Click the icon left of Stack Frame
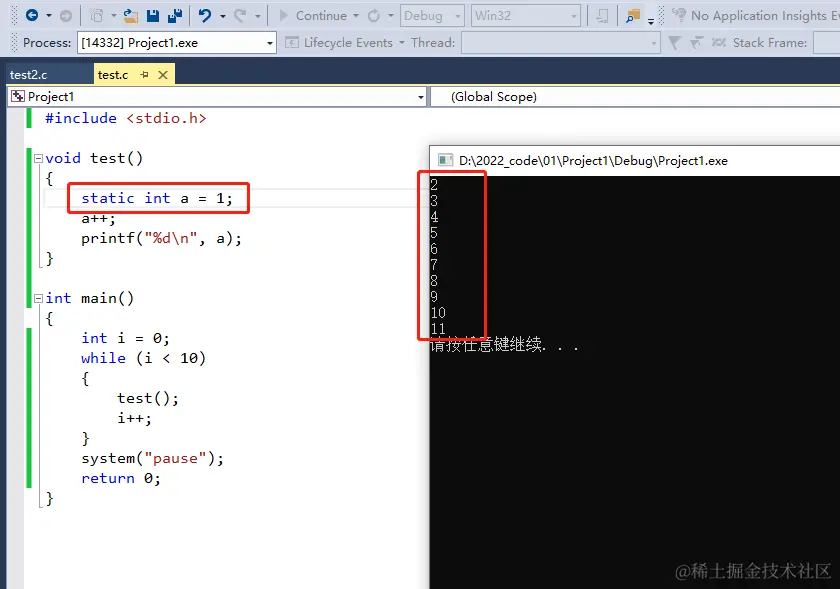This screenshot has height=589, width=840. (718, 42)
